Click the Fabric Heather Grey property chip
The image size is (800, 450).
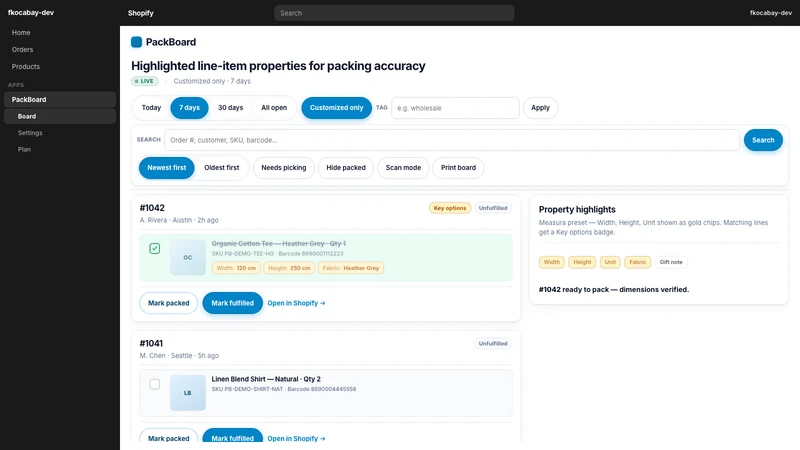pos(351,268)
